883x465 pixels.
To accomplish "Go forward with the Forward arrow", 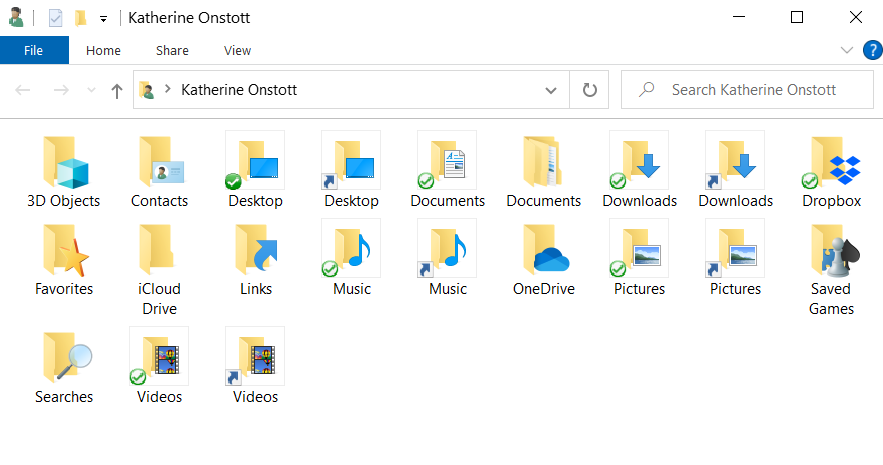I will (x=61, y=90).
